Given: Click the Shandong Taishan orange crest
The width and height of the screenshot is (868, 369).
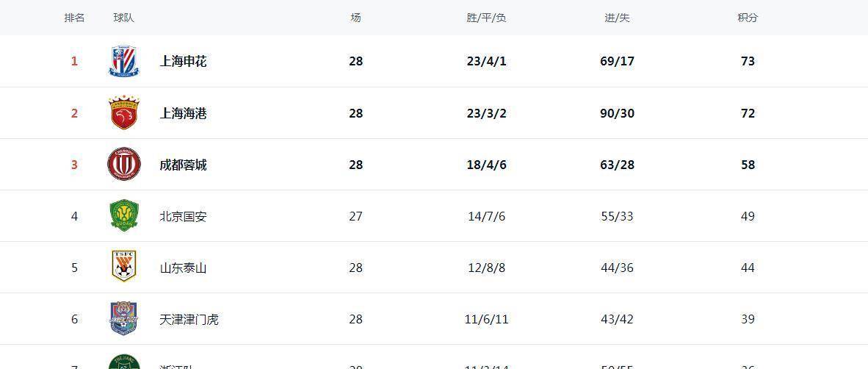Looking at the screenshot, I should (x=124, y=267).
